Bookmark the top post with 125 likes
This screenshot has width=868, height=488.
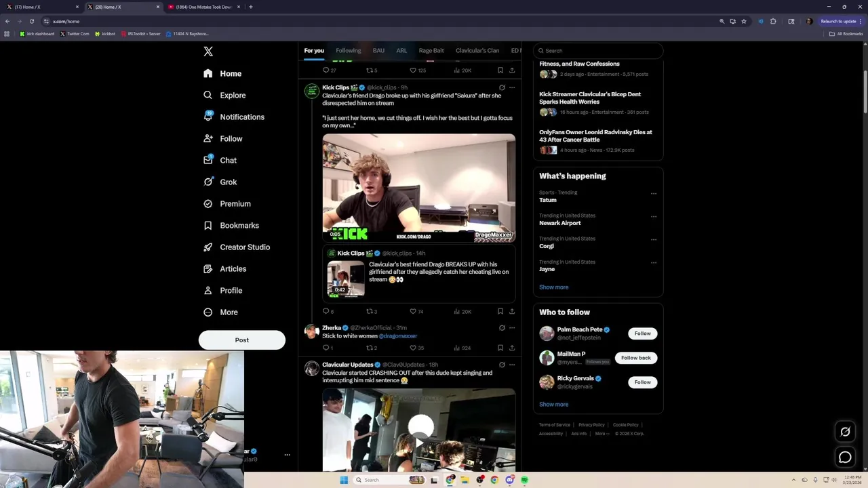pos(500,70)
